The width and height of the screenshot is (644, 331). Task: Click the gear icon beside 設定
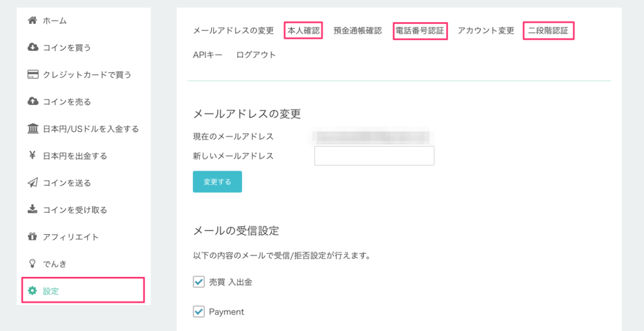33,291
